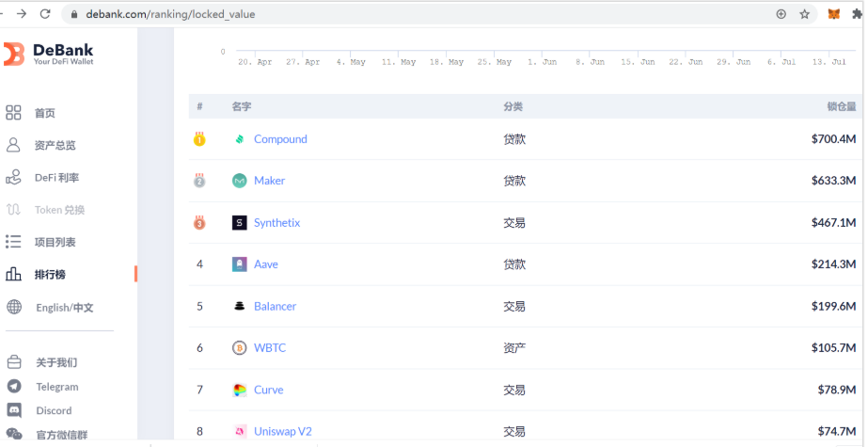Screen dimensions: 868x447
Task: Click the DeBank logo icon
Action: click(14, 54)
